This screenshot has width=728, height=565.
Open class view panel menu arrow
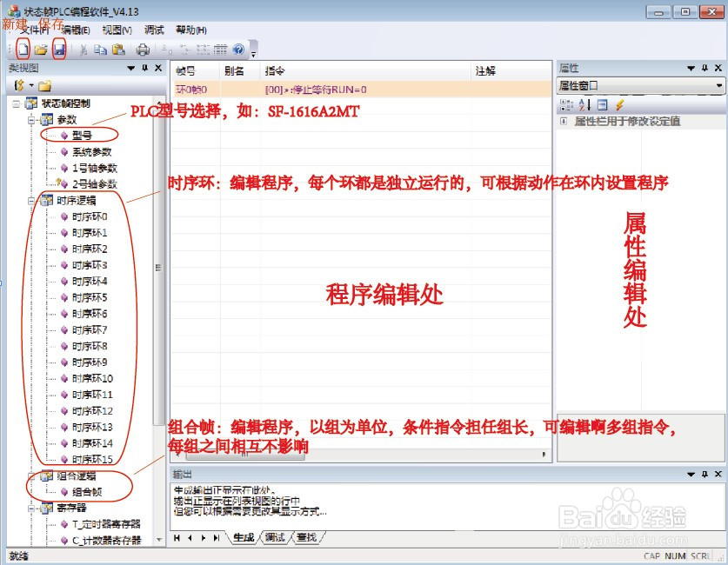[131, 69]
